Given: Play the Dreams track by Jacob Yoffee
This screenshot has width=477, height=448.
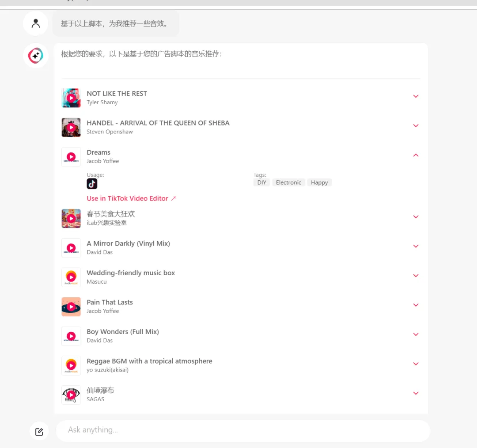Looking at the screenshot, I should pos(71,157).
